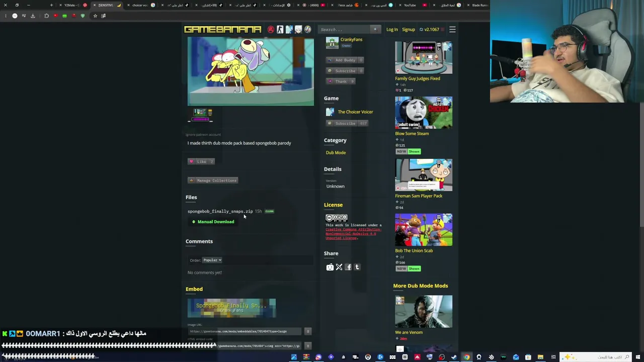Open We are Venom mod link
Image resolution: width=644 pixels, height=362 pixels.
click(x=409, y=332)
